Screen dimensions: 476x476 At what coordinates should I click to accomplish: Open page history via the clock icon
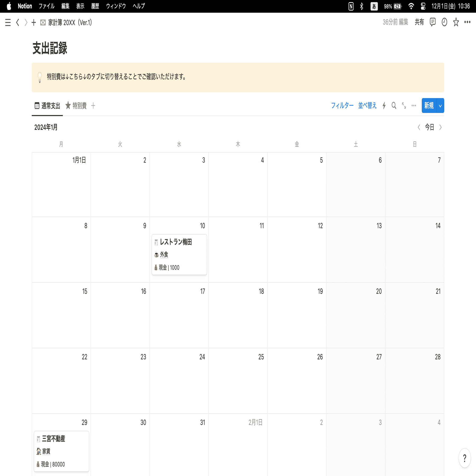444,22
